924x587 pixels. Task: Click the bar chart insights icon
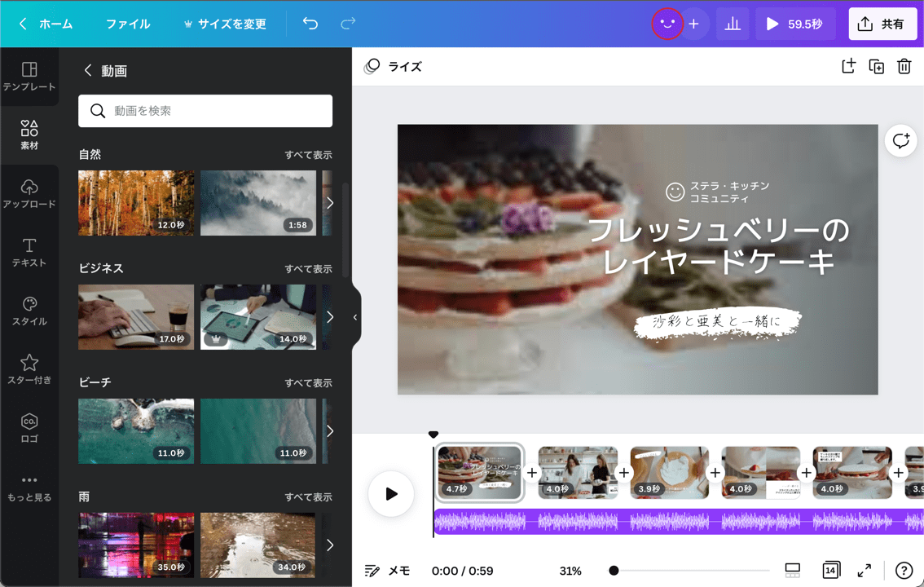click(732, 24)
